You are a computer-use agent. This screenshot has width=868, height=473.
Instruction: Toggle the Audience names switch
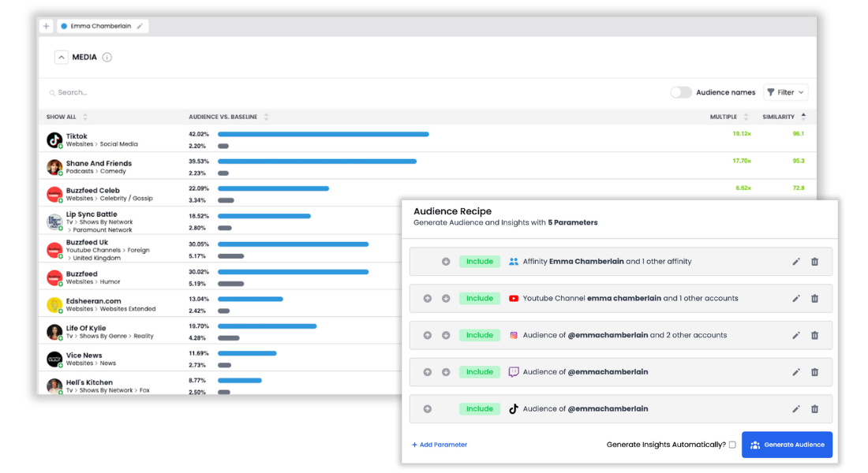pos(681,92)
